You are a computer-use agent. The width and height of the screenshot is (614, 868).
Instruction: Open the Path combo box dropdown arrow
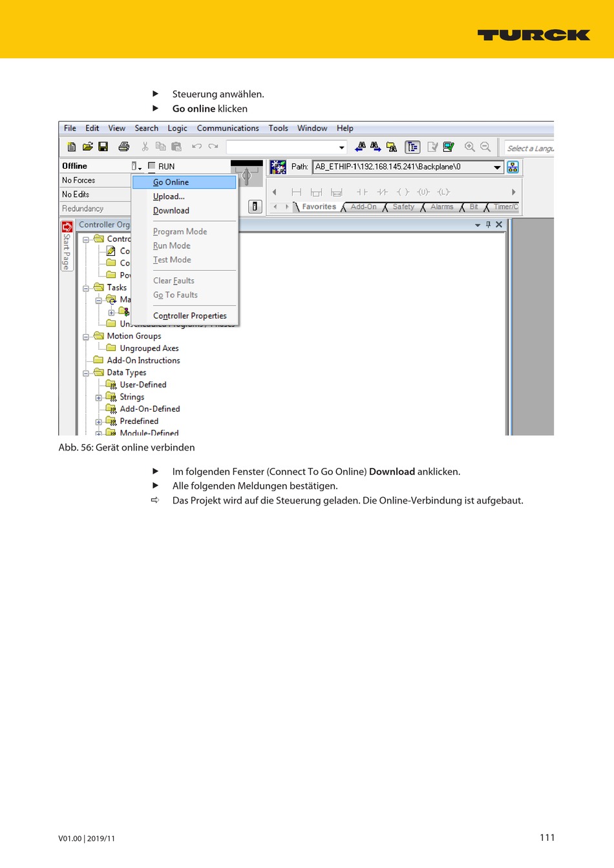497,167
